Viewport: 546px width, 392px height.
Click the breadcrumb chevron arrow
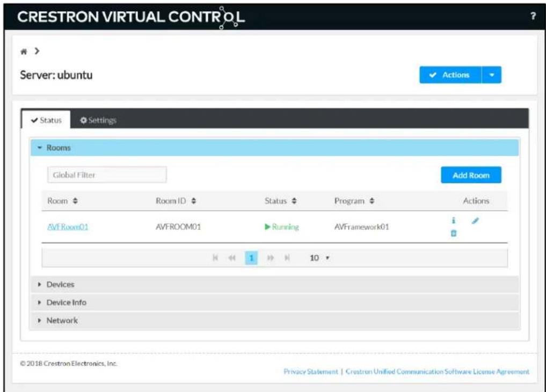37,51
